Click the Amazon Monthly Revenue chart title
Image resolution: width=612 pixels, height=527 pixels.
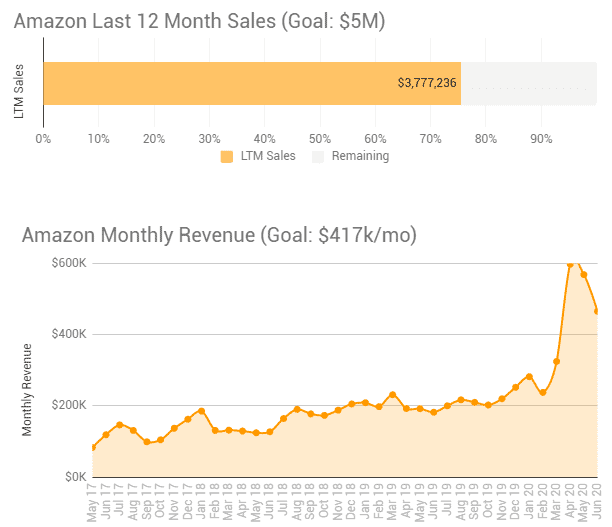point(219,235)
